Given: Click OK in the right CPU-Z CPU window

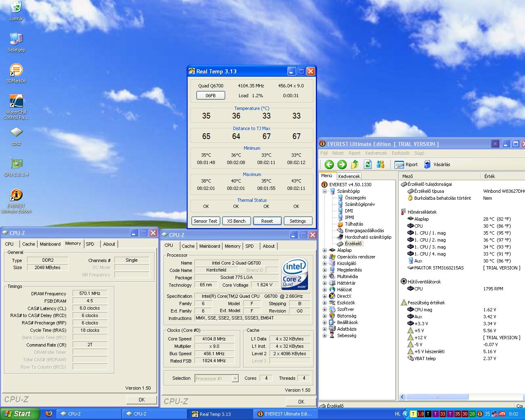Looking at the screenshot, I should coord(301,402).
